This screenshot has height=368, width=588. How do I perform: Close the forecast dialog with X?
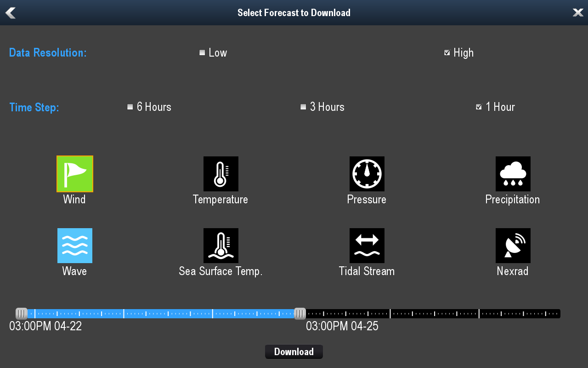(x=578, y=13)
